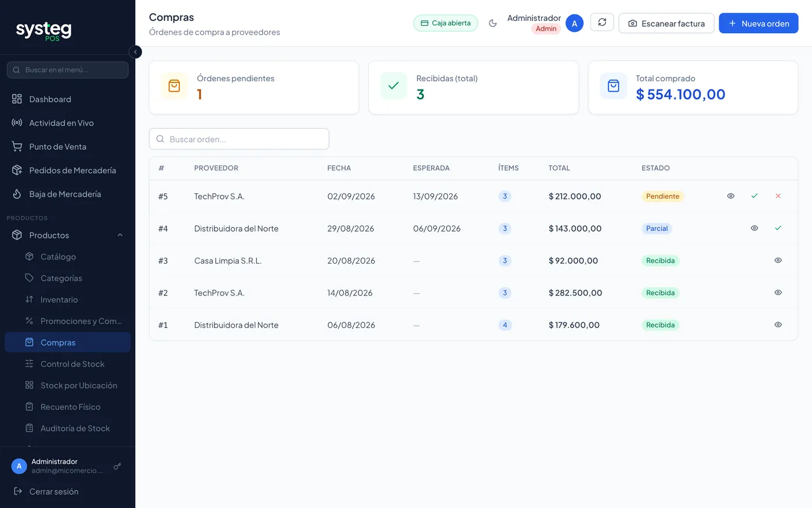Click the Punto de Venta cart icon
The height and width of the screenshot is (508, 812).
(x=17, y=147)
